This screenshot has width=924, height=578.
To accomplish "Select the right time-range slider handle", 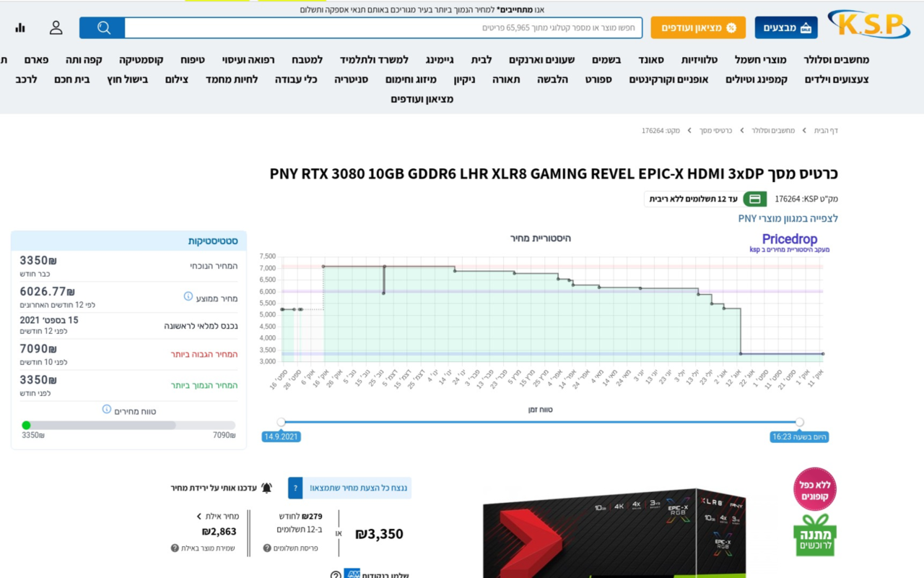I will coord(800,422).
